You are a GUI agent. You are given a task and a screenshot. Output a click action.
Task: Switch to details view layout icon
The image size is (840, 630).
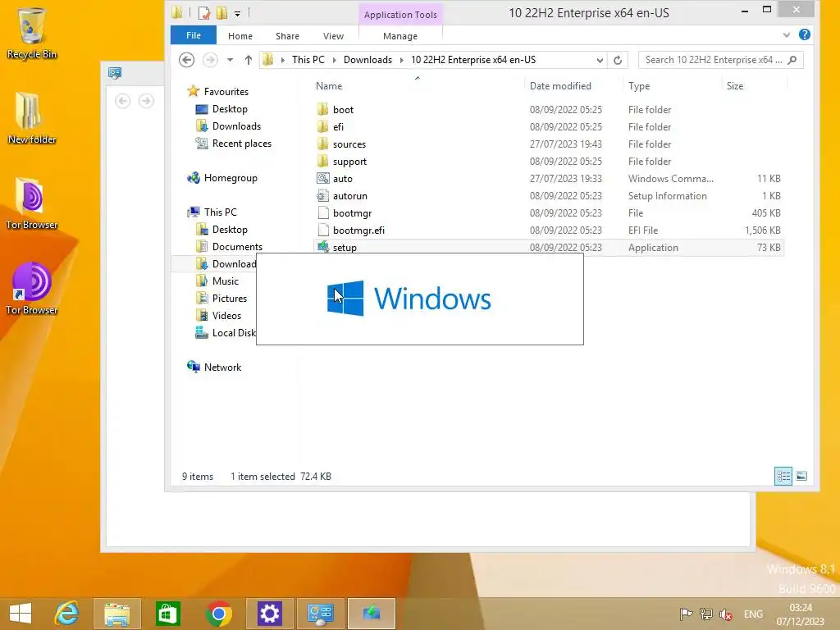point(783,476)
